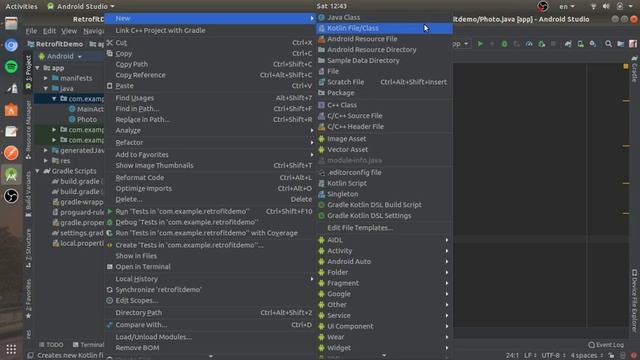Click the Debug app bug icon
The height and width of the screenshot is (360, 640).
504,44
